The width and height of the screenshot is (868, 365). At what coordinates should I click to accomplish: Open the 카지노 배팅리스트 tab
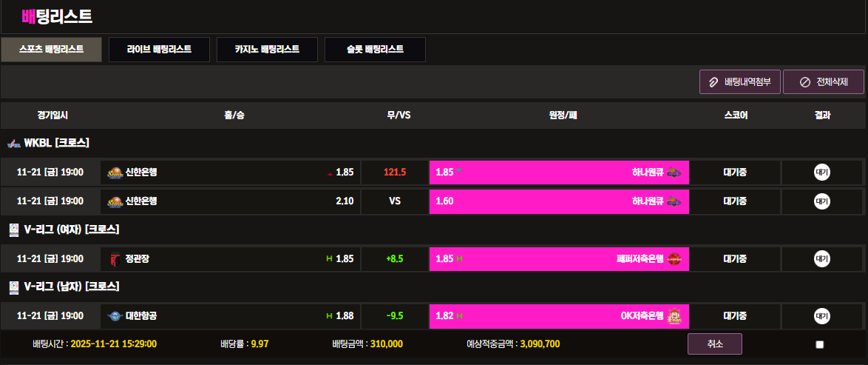point(267,50)
